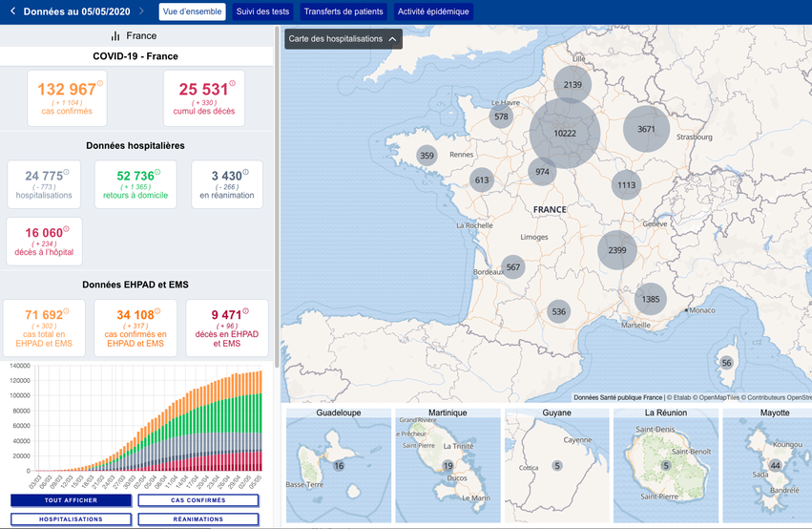Click the 44 bubble on Mayotte map
Viewport: 812px width, 529px height.
coord(775,465)
